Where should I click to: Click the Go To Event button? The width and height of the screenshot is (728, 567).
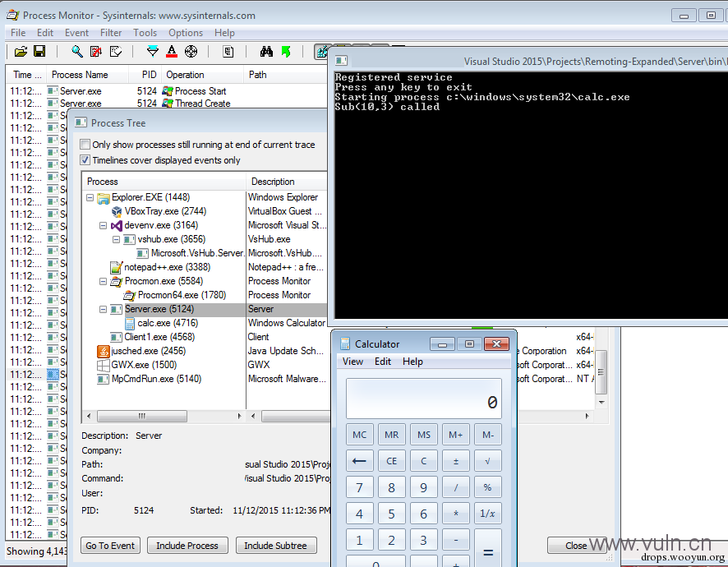pyautogui.click(x=110, y=546)
